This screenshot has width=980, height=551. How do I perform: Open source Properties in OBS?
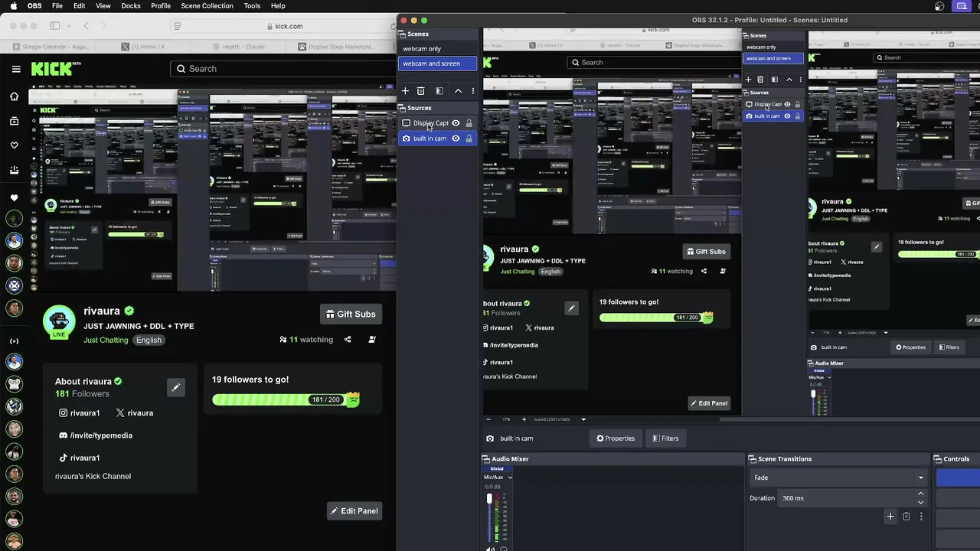(616, 439)
